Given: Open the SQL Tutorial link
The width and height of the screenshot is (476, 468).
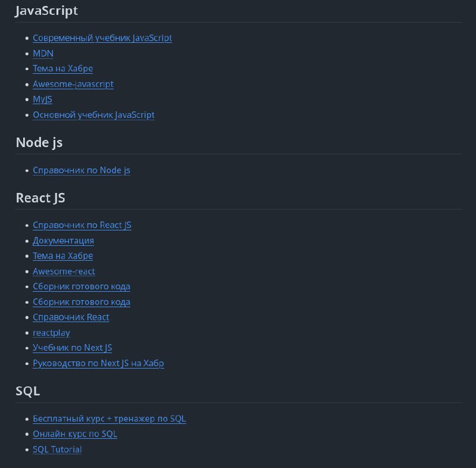Looking at the screenshot, I should coord(57,450).
